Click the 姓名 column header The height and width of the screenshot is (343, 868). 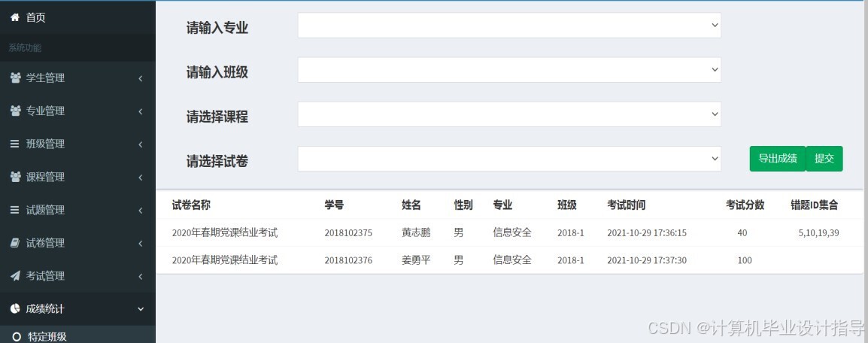coord(411,205)
